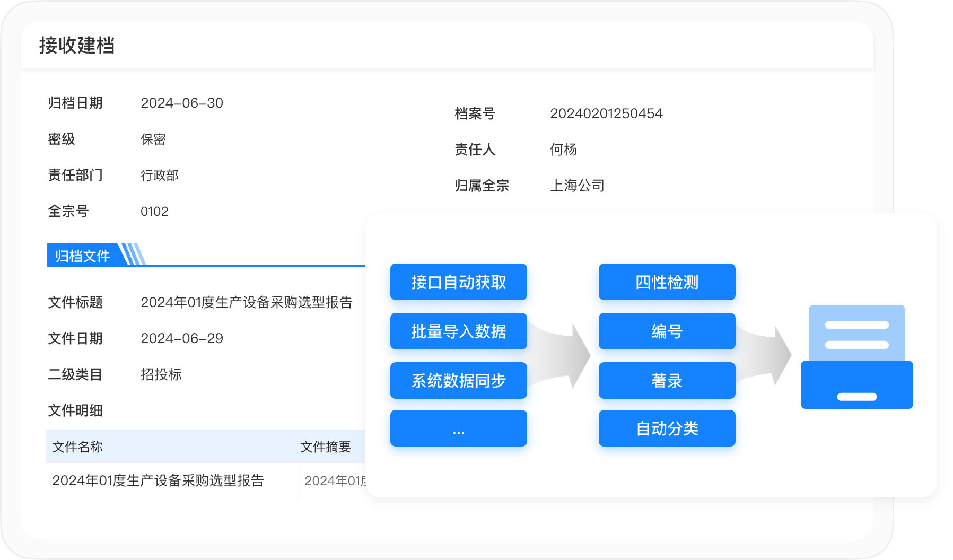
Task: Click the 全宗号 value 0102
Action: 154,212
